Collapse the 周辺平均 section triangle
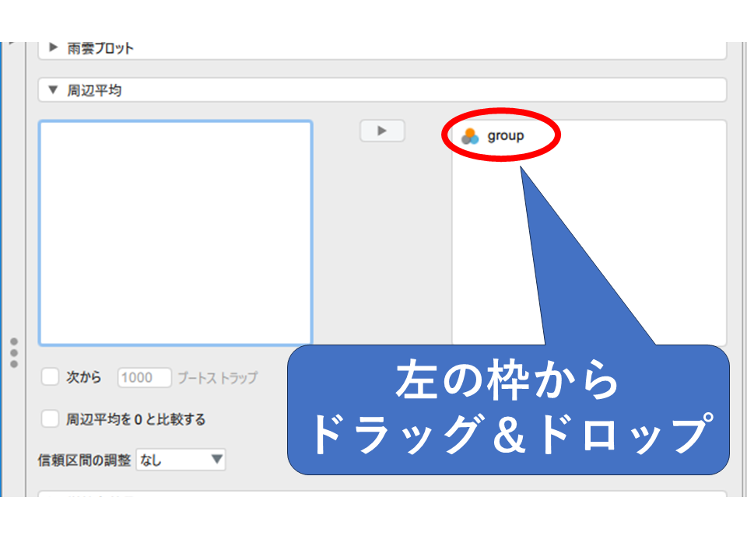This screenshot has width=747, height=560. point(53,90)
